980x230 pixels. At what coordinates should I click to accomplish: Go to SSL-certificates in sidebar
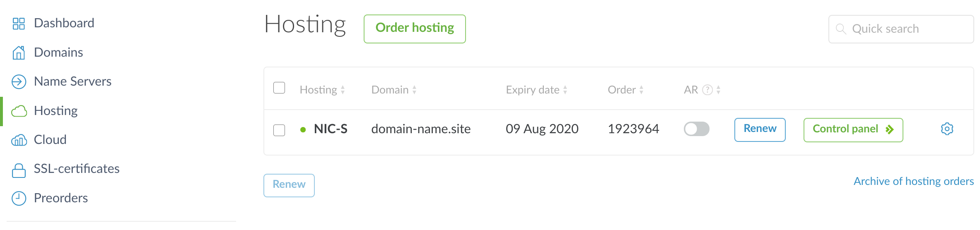[x=77, y=169]
